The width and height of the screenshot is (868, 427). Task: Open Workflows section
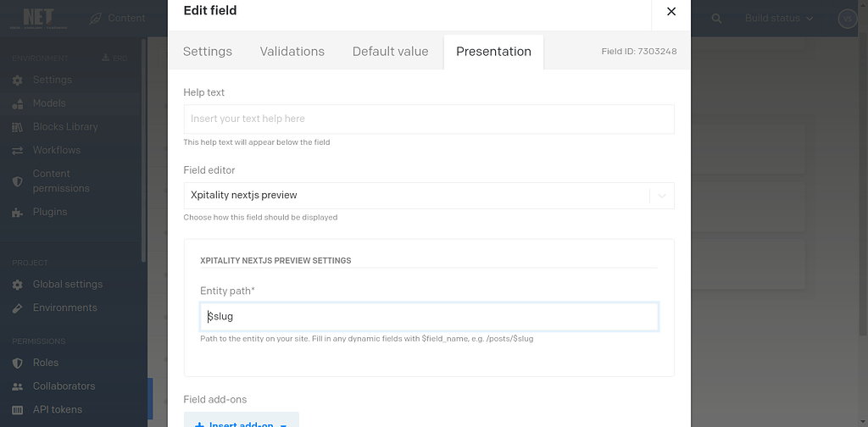tap(57, 150)
